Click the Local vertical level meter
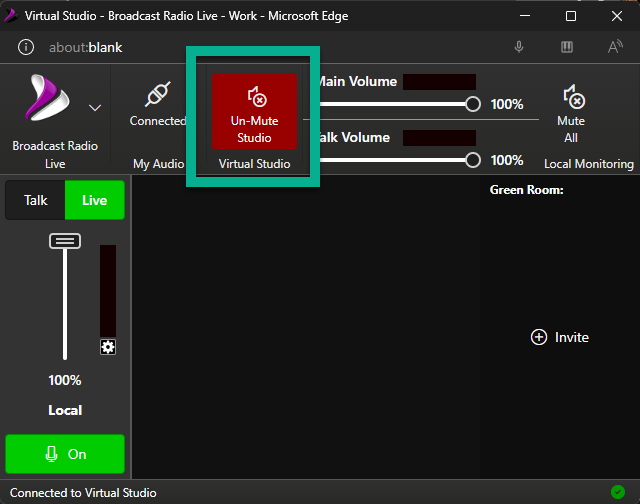 click(108, 291)
